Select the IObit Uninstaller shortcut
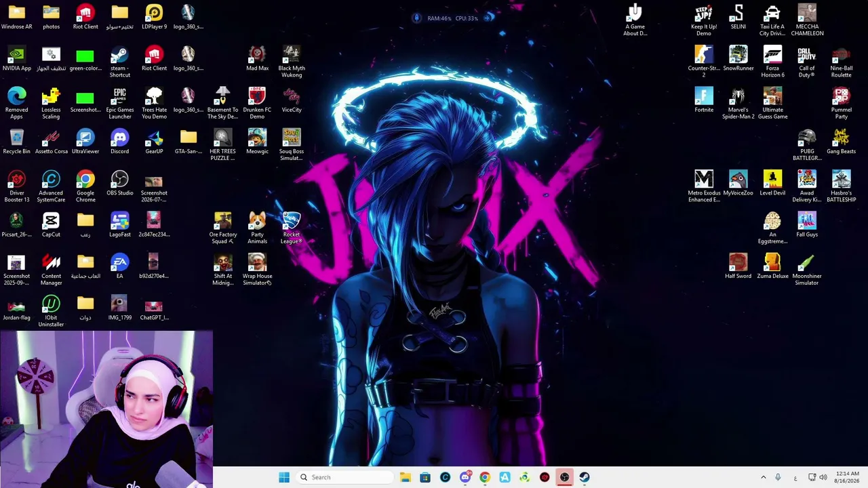 [x=51, y=311]
